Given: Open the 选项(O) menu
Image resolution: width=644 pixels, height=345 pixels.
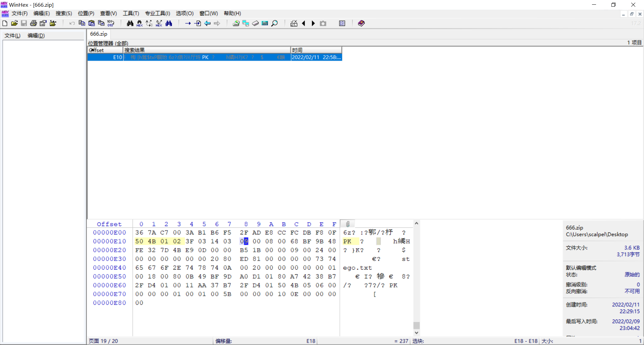Looking at the screenshot, I should (185, 13).
